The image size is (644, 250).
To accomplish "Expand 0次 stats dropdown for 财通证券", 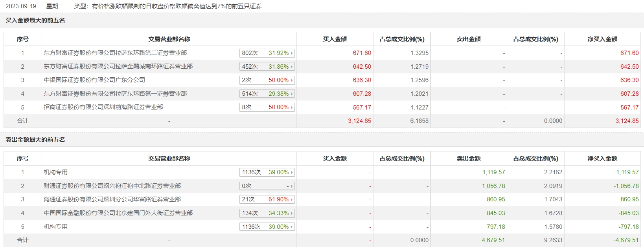I will 267,186.
